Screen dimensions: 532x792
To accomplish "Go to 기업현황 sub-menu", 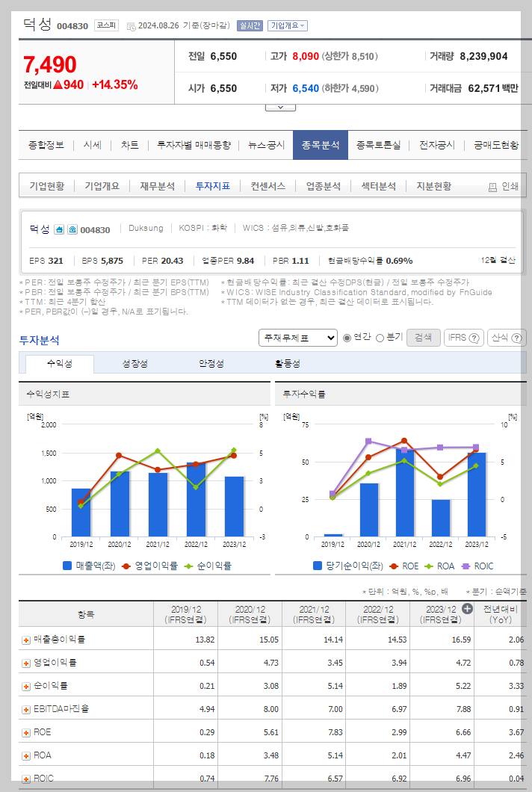I will pyautogui.click(x=47, y=186).
